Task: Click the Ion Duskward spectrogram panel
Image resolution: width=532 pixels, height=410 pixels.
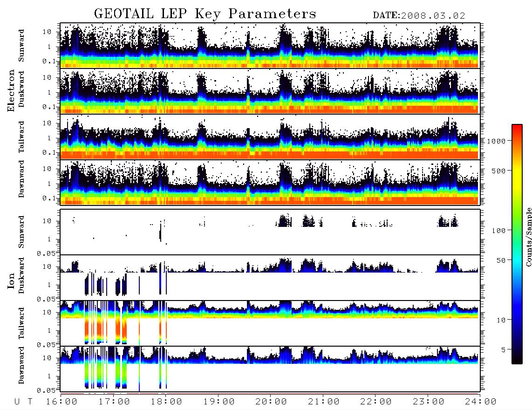Action: click(x=270, y=278)
